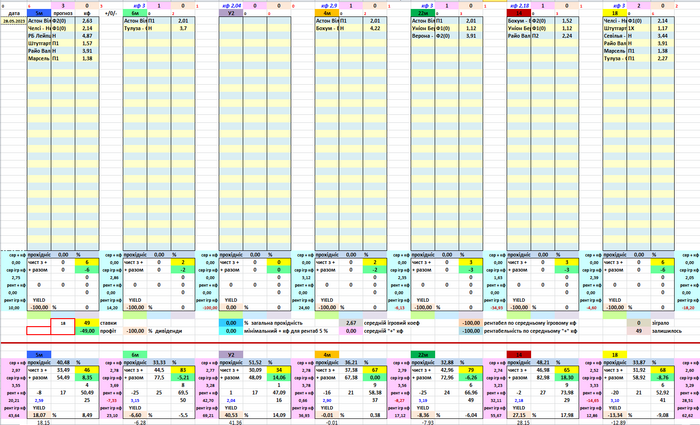Select the red '14' header in top table
Viewport: 700px width, 425px height.
(519, 13)
